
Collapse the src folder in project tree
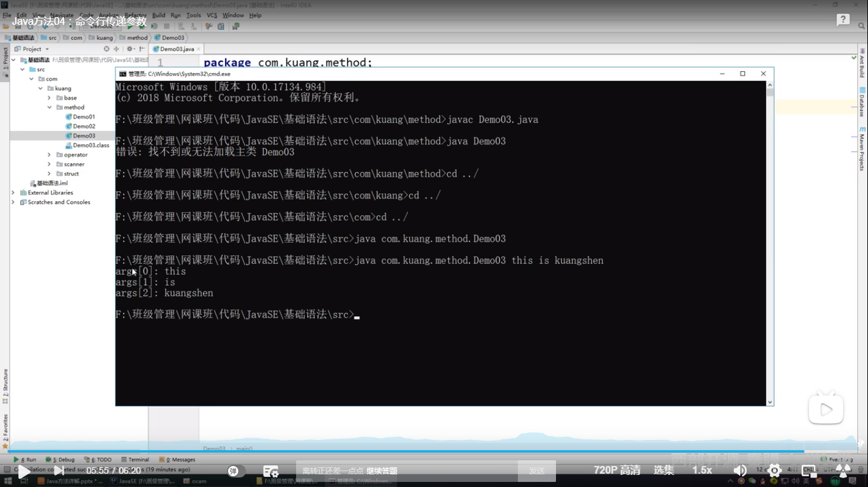coord(22,70)
